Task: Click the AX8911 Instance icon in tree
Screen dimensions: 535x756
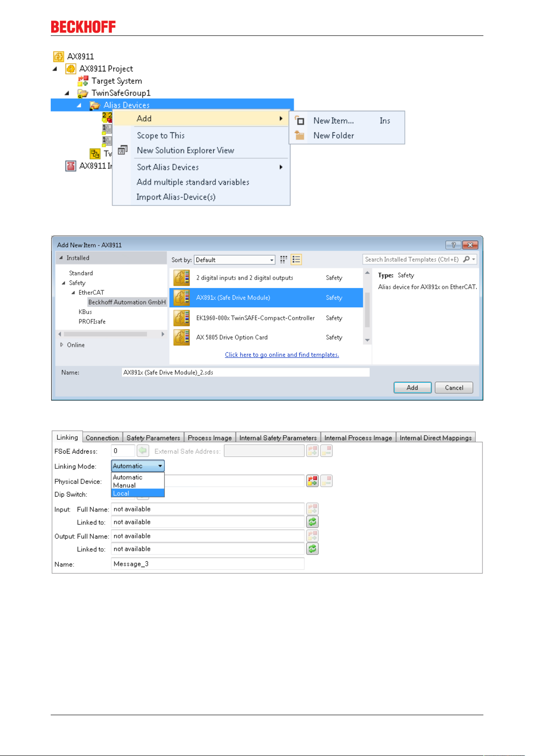Action: 71,166
